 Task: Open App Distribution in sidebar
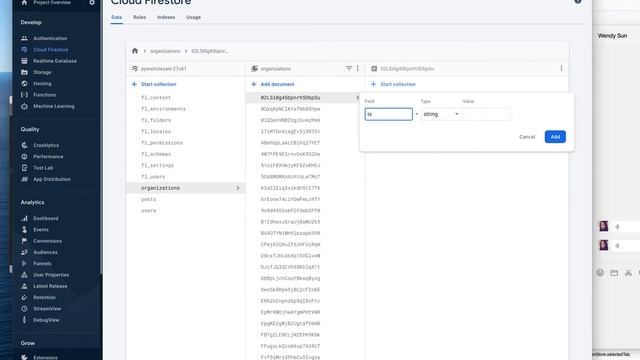[51, 179]
